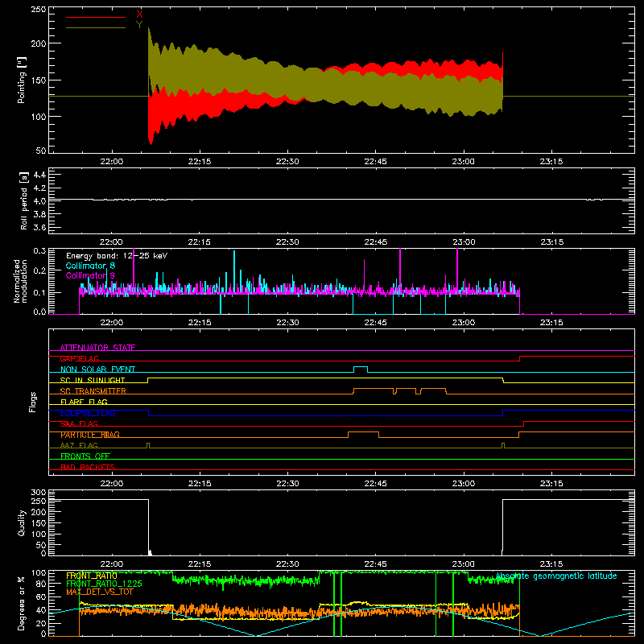Click the 4.0 tick label on Roll period axis
The height and width of the screenshot is (644, 644).
click(39, 201)
